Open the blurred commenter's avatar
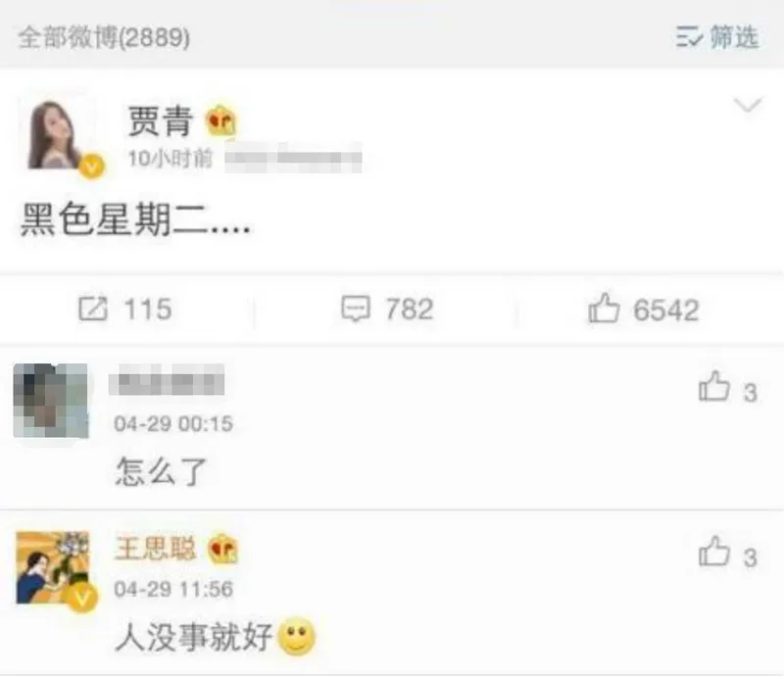784x676 pixels. click(x=51, y=401)
